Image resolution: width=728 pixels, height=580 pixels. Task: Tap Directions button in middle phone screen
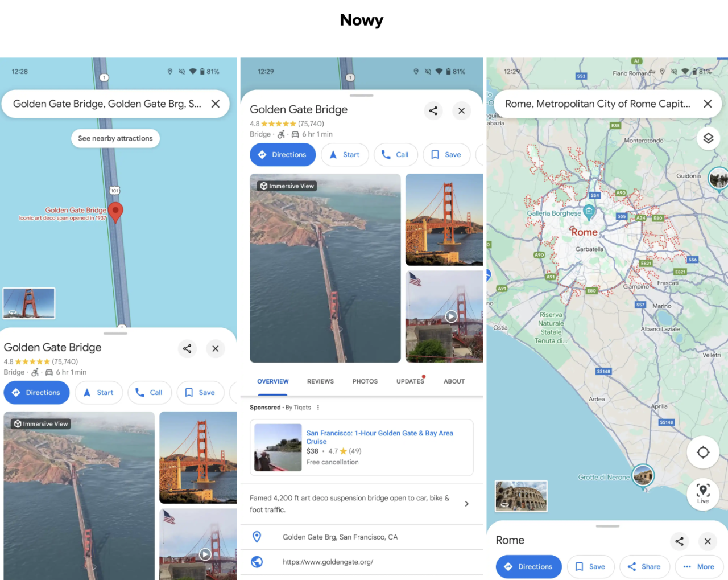click(x=283, y=155)
